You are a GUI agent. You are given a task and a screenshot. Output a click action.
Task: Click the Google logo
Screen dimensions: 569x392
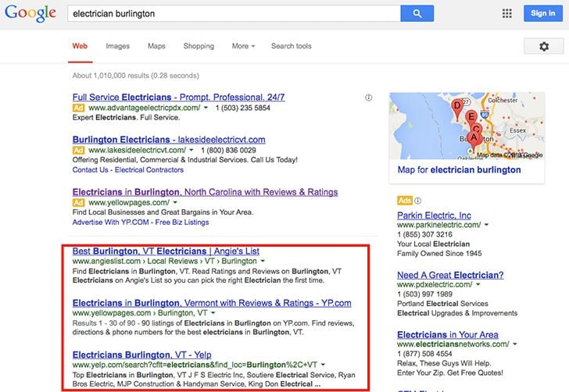[x=30, y=12]
